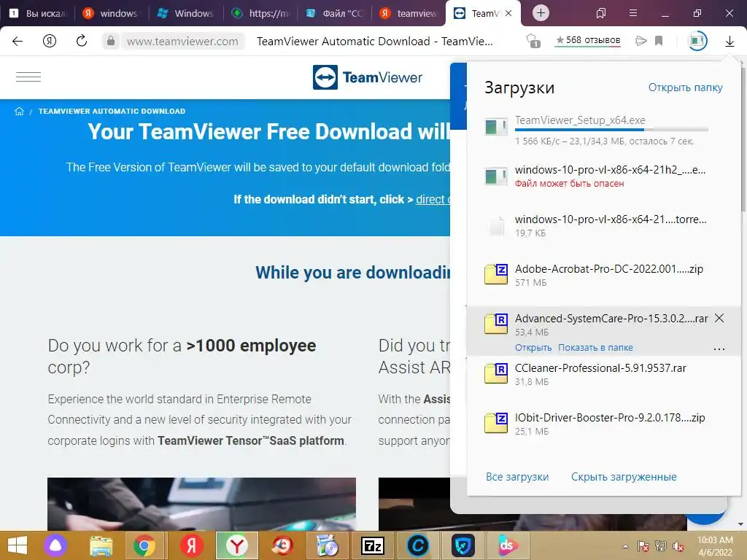The width and height of the screenshot is (747, 560).
Task: Open the tab overview icon in the title bar
Action: tap(601, 13)
